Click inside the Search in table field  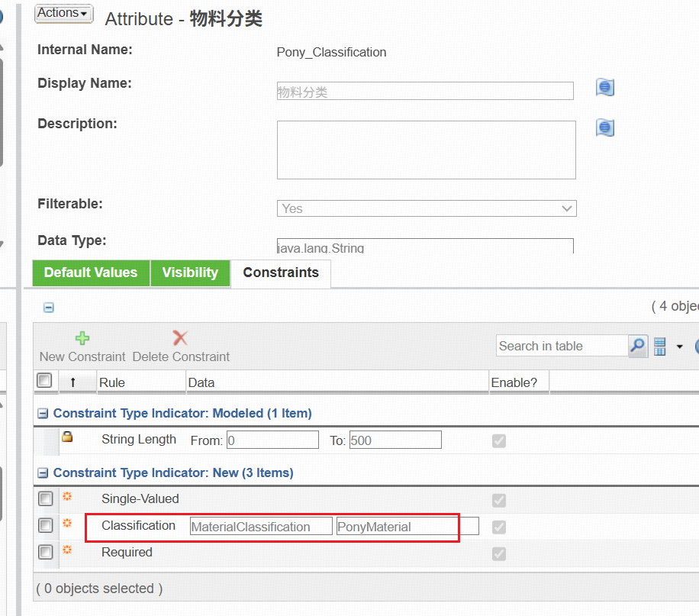pos(561,346)
